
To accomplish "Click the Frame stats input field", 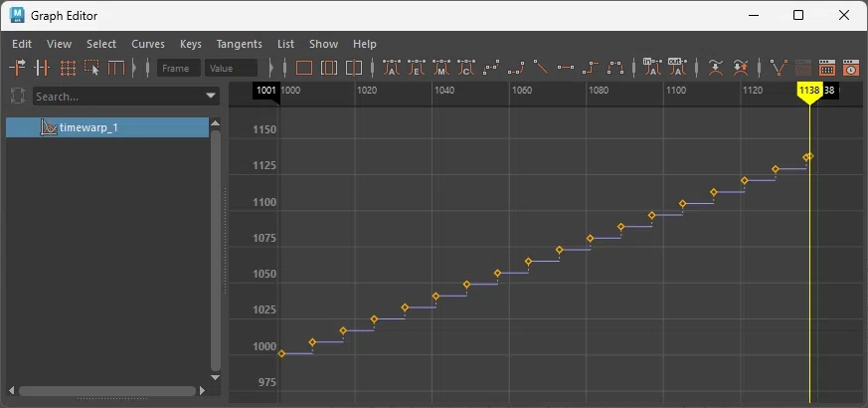I will [179, 69].
